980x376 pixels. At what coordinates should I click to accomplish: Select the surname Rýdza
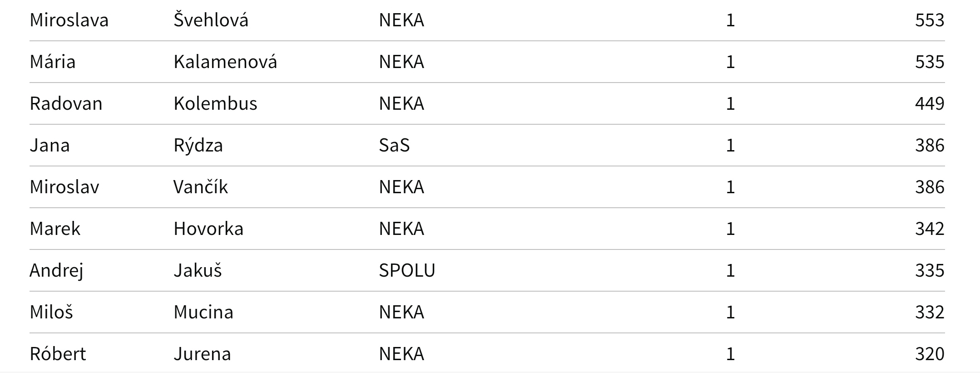click(198, 146)
